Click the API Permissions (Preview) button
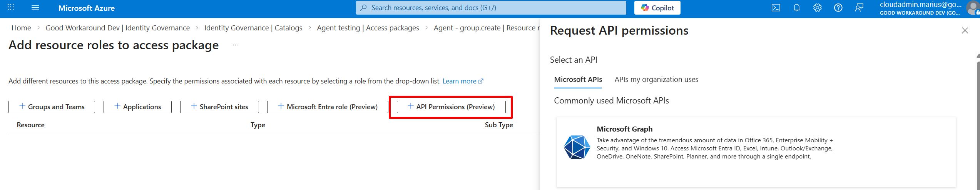The image size is (980, 190). 451,107
